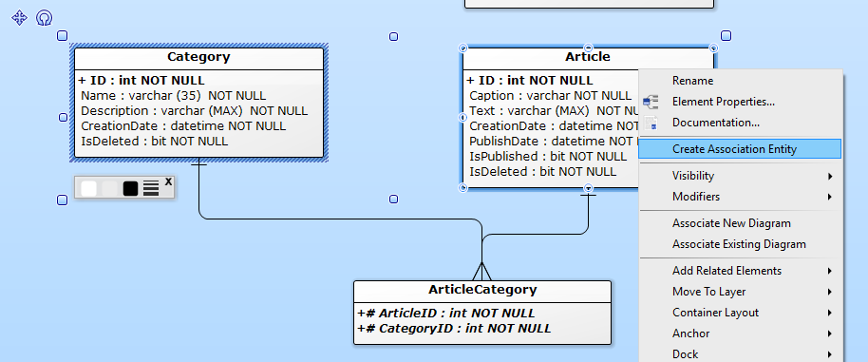
Task: Pick the white color swatch
Action: [88, 188]
